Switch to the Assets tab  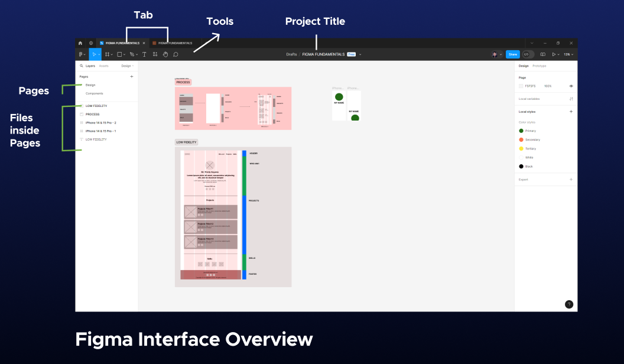(103, 66)
